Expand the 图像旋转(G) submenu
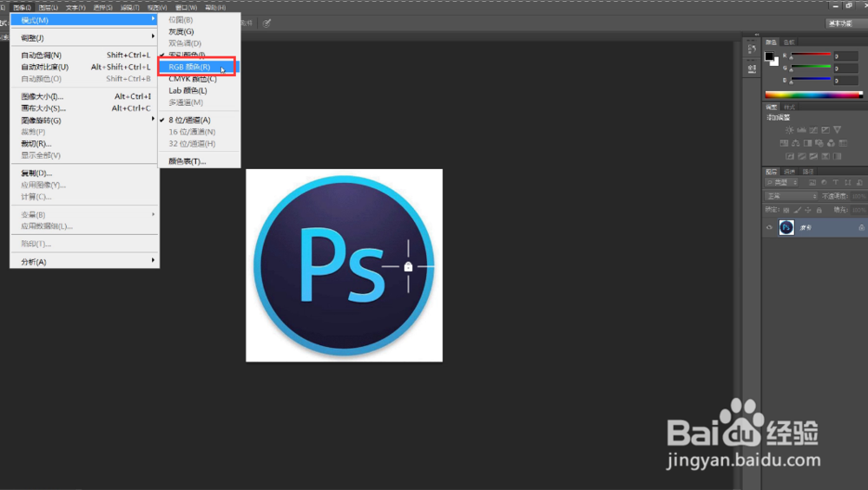This screenshot has width=868, height=490. [x=84, y=120]
